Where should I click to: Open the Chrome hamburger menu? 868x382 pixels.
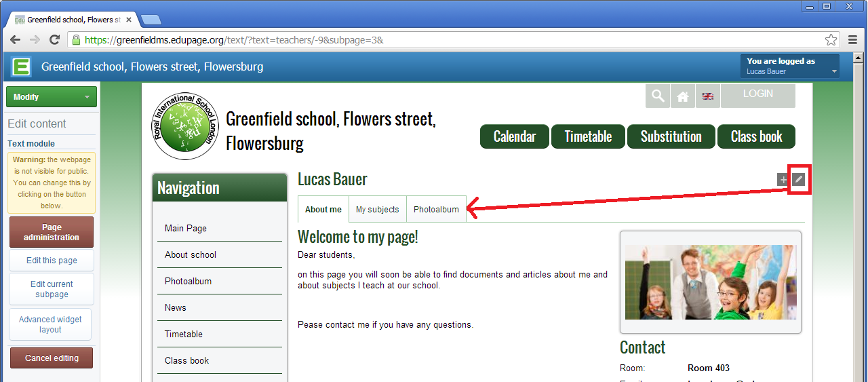coord(852,40)
